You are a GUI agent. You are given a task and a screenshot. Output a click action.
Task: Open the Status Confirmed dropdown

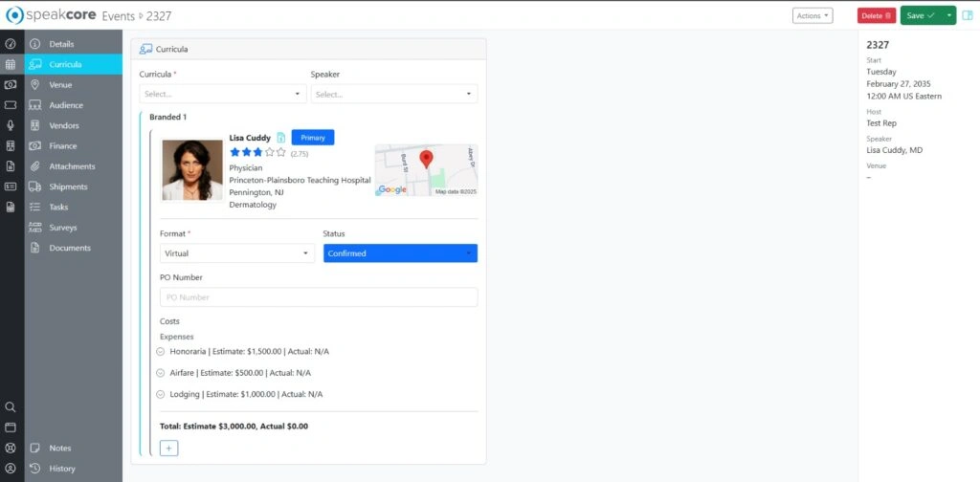point(400,253)
